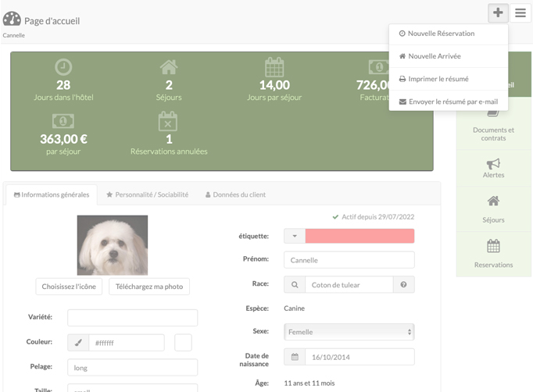Choose Envoyer le résumé par e-mail

pyautogui.click(x=449, y=102)
